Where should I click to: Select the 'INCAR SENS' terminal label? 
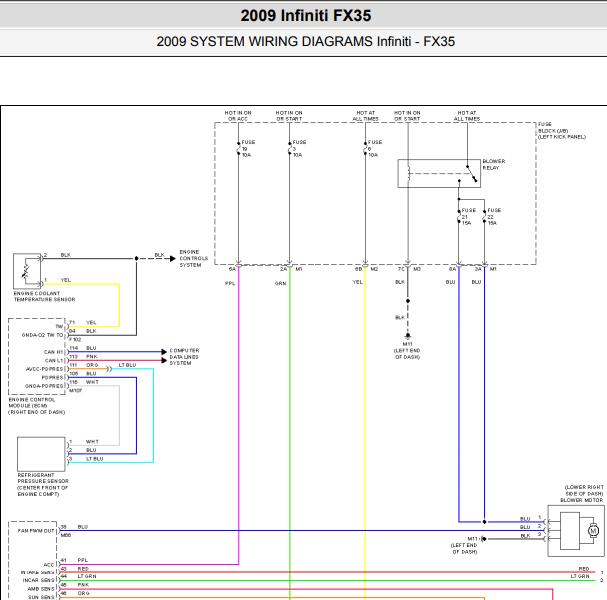click(38, 580)
